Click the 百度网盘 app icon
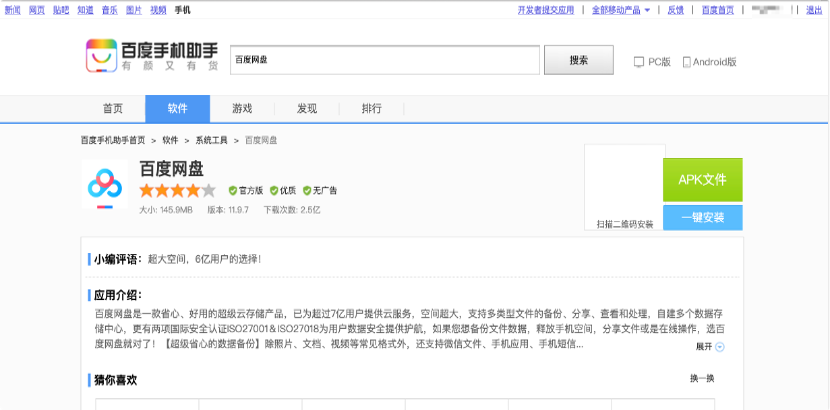Viewport: 830px width, 410px height. coord(105,184)
